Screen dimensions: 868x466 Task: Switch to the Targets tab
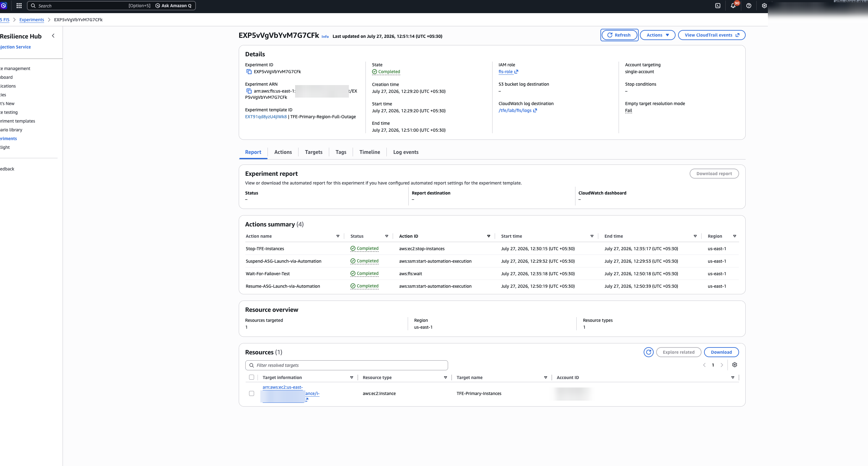coord(313,152)
